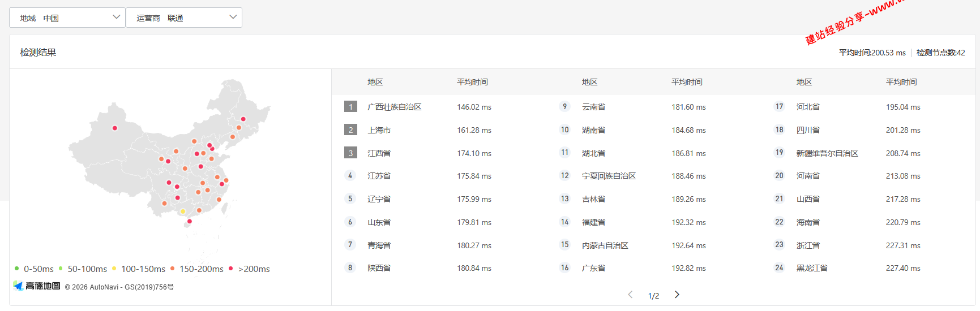The image size is (980, 311).
Task: Click the 1/2 page indicator
Action: 653,296
